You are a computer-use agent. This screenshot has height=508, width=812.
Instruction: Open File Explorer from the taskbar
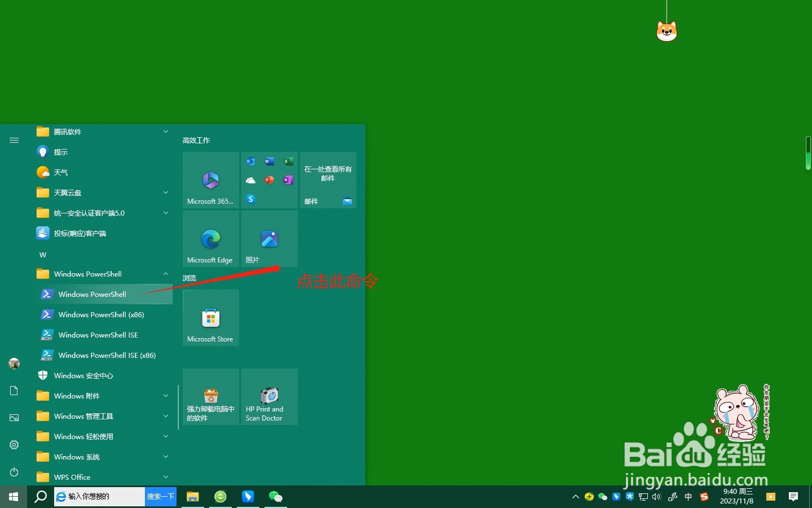coord(193,497)
